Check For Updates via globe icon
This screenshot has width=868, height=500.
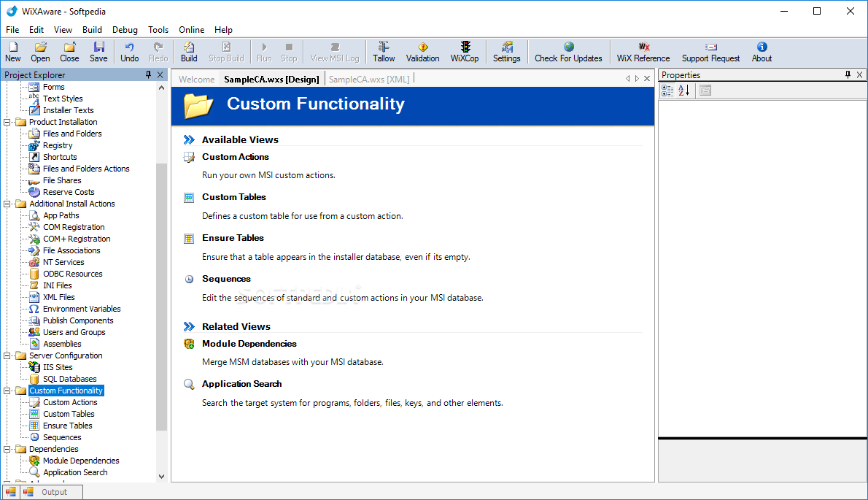point(568,52)
